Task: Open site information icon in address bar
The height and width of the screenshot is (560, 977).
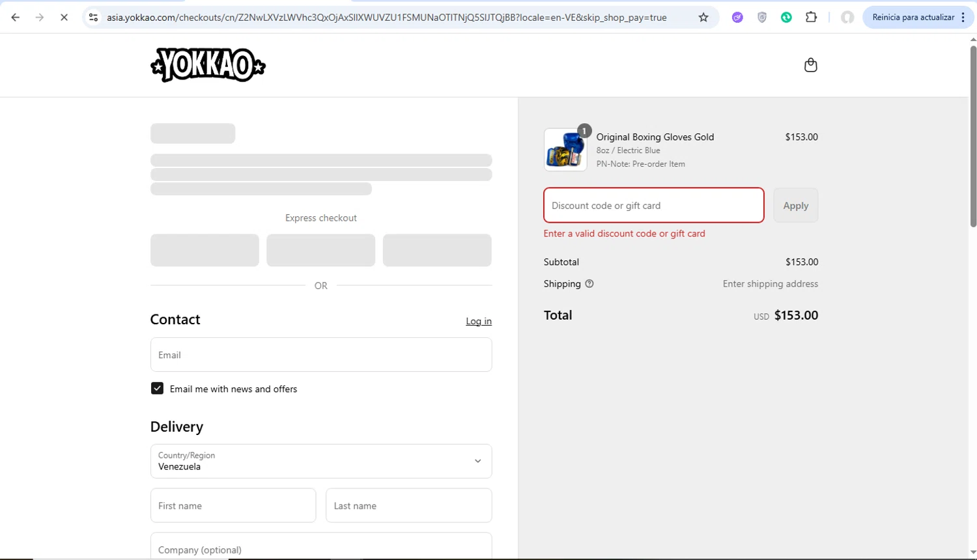Action: point(93,18)
